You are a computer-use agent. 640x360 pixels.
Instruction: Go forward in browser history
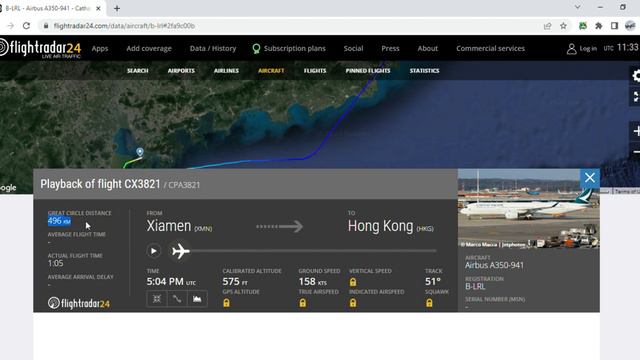tap(11, 26)
